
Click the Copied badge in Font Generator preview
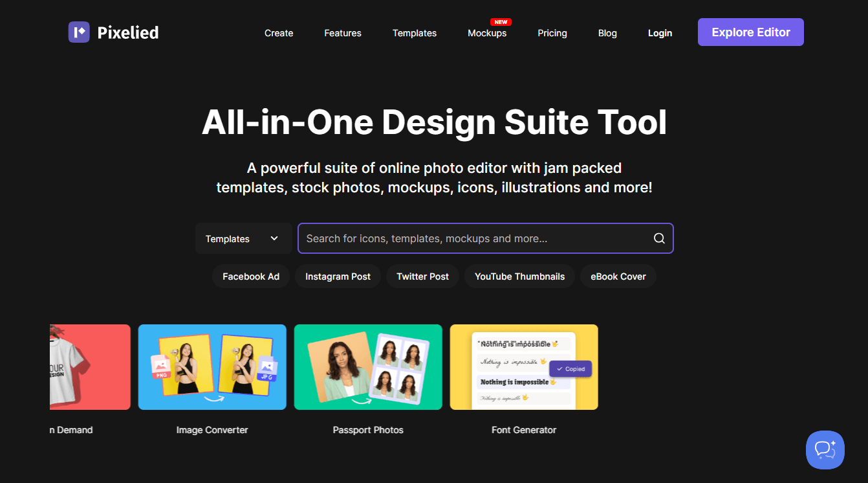pyautogui.click(x=570, y=368)
